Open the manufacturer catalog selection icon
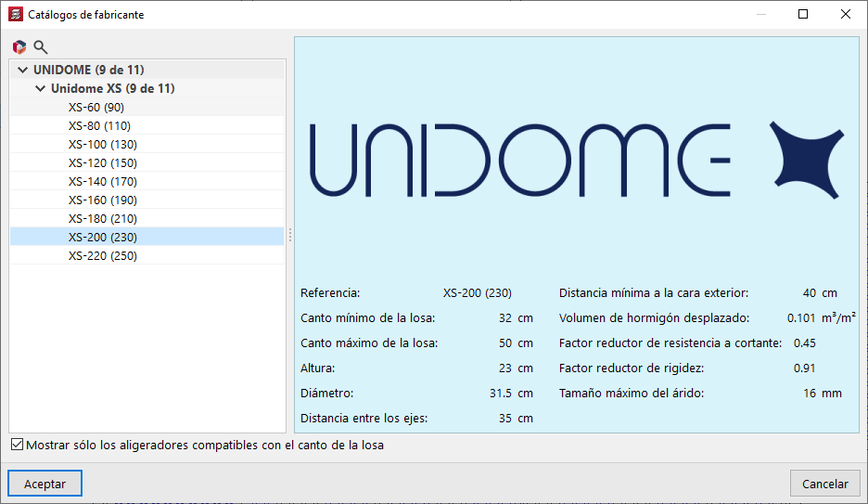 [19, 47]
